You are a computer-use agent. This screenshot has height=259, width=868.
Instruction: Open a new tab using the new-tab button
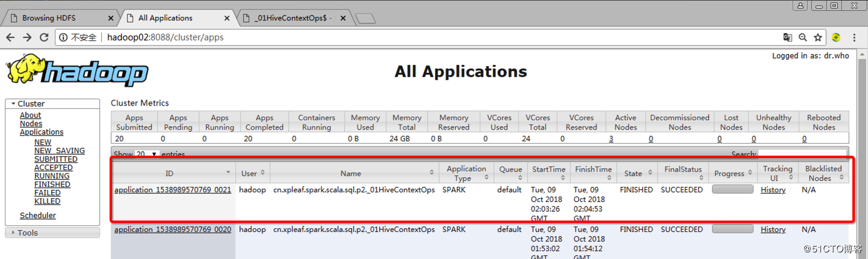[x=365, y=19]
